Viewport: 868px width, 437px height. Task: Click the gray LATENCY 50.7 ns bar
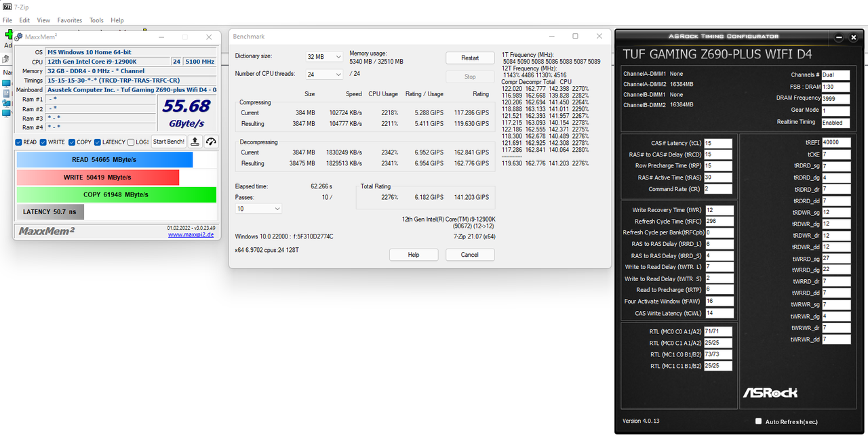pos(51,211)
